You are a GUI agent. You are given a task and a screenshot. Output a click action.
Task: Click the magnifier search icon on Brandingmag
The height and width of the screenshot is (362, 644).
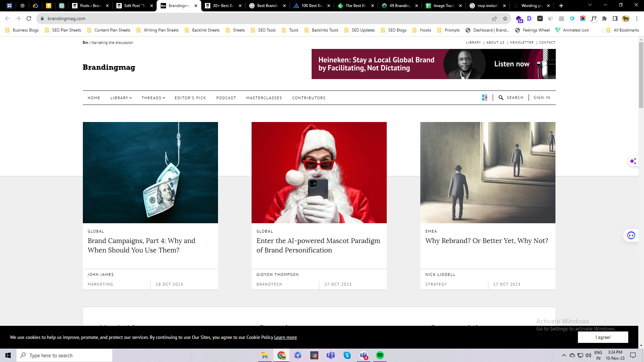501,98
